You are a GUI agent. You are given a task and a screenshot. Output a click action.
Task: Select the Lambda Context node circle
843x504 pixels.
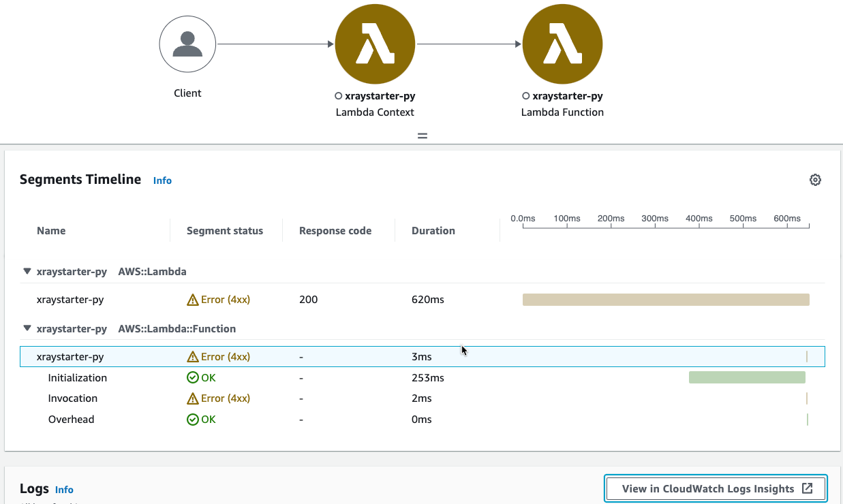[x=375, y=45]
